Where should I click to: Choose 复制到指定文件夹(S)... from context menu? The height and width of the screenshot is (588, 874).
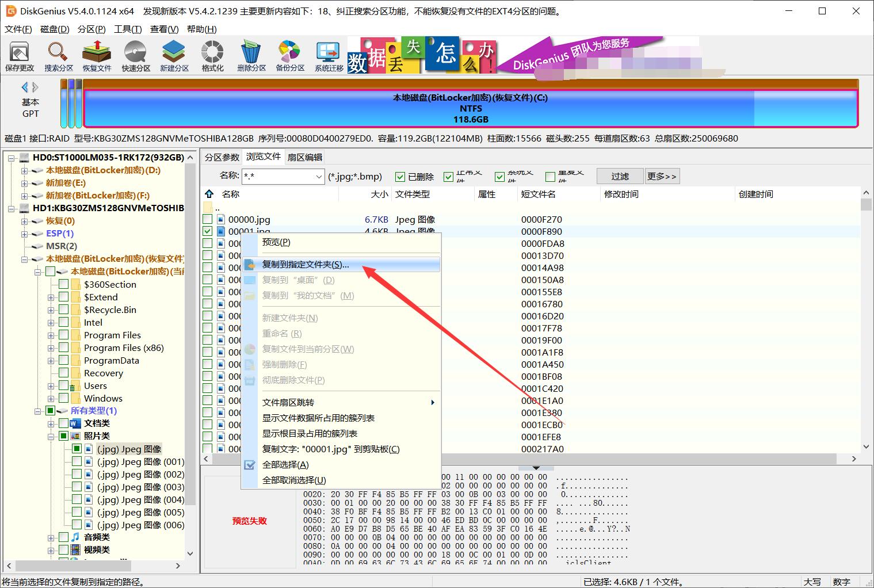[x=342, y=265]
